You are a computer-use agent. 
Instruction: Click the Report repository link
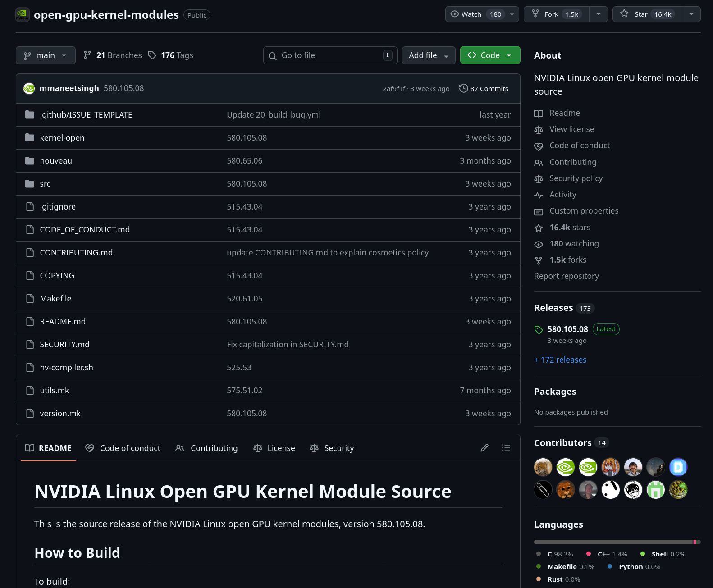pos(567,276)
